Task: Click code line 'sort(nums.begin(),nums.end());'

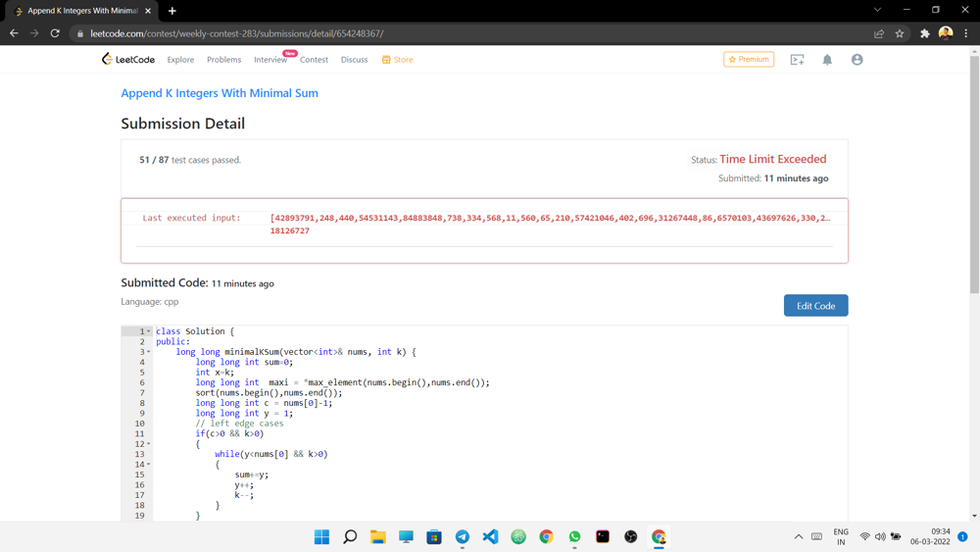Action: point(269,392)
